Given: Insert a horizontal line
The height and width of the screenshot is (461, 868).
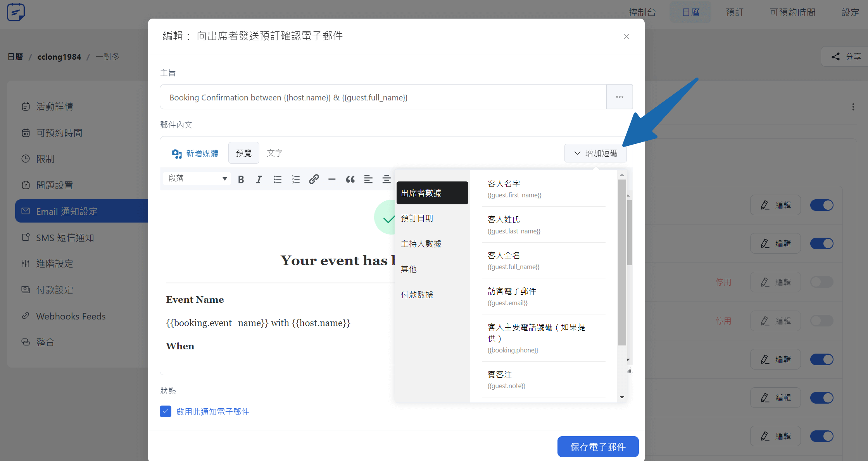Looking at the screenshot, I should tap(332, 179).
